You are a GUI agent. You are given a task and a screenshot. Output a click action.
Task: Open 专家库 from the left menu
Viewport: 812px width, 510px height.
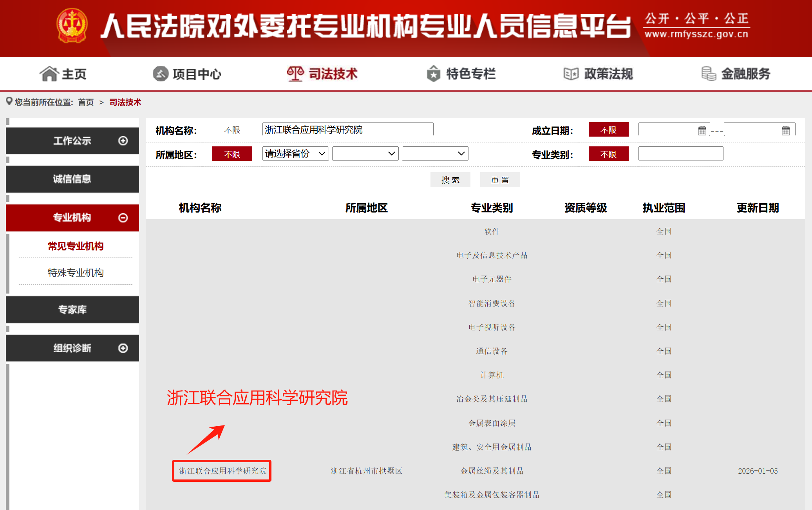[x=72, y=309]
